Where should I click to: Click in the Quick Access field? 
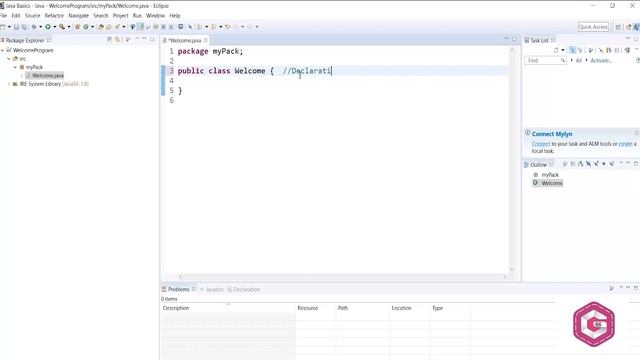pyautogui.click(x=593, y=27)
